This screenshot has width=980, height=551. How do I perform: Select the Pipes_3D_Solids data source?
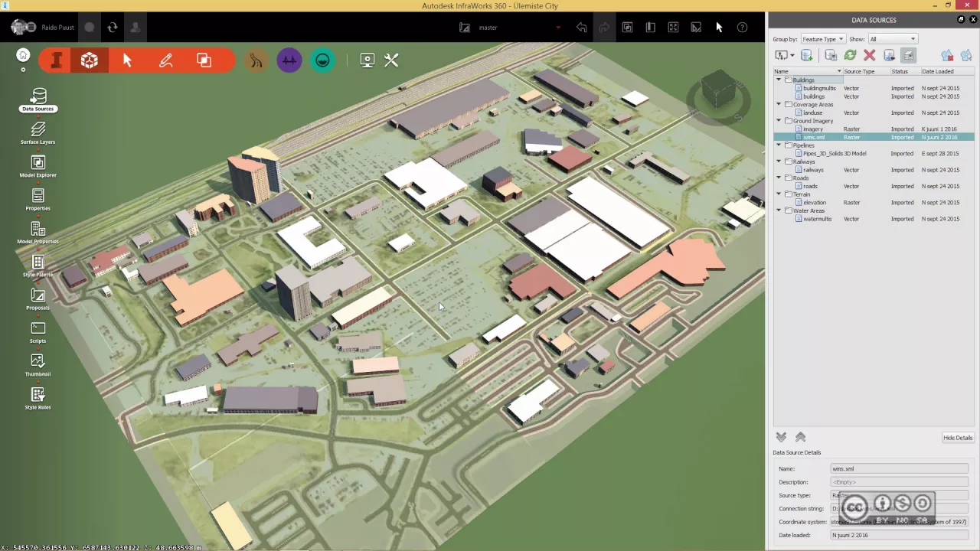[874, 153]
